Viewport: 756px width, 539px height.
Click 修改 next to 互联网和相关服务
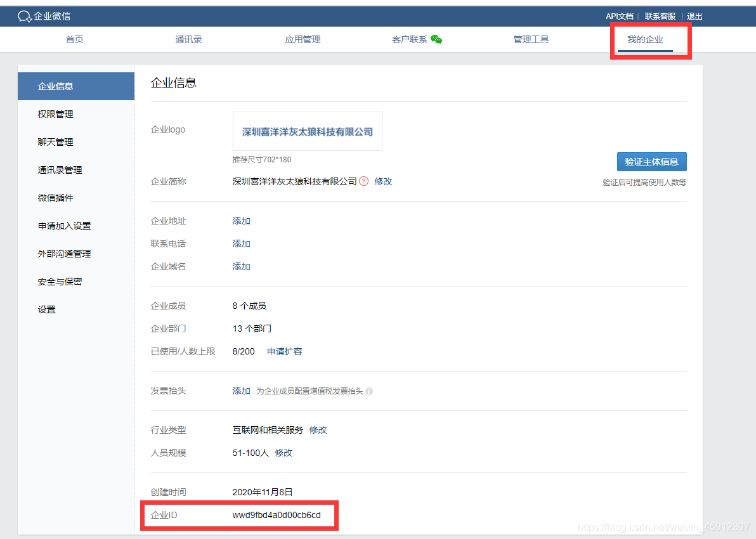pyautogui.click(x=318, y=430)
